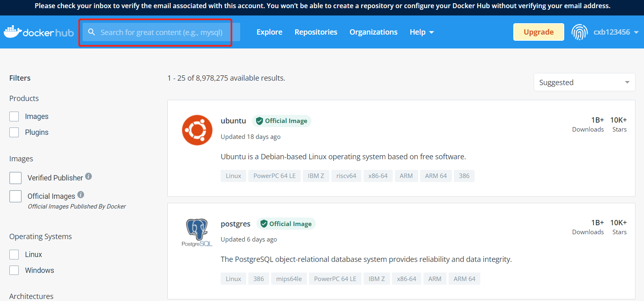Image resolution: width=644 pixels, height=301 pixels.
Task: Open the Repositories page
Action: tap(316, 32)
